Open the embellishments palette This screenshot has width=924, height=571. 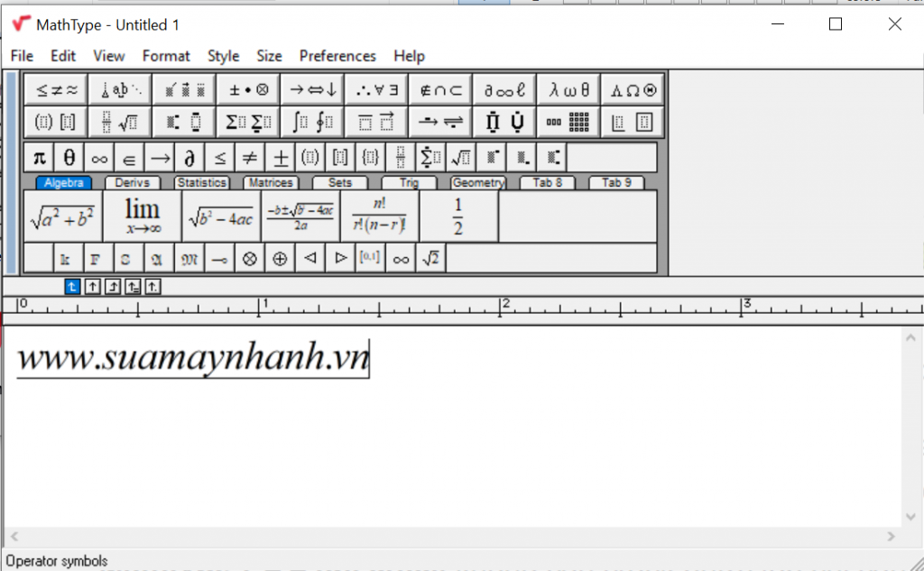tap(184, 89)
